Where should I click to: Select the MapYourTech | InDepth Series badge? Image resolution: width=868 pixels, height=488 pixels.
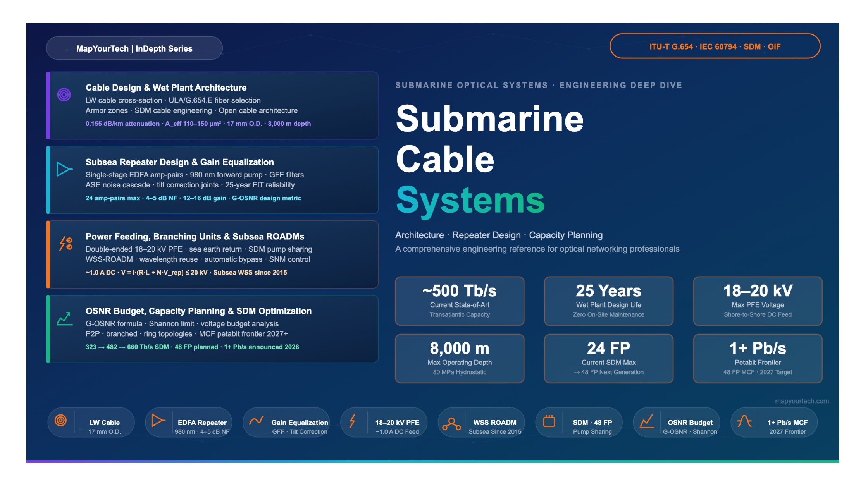(134, 48)
